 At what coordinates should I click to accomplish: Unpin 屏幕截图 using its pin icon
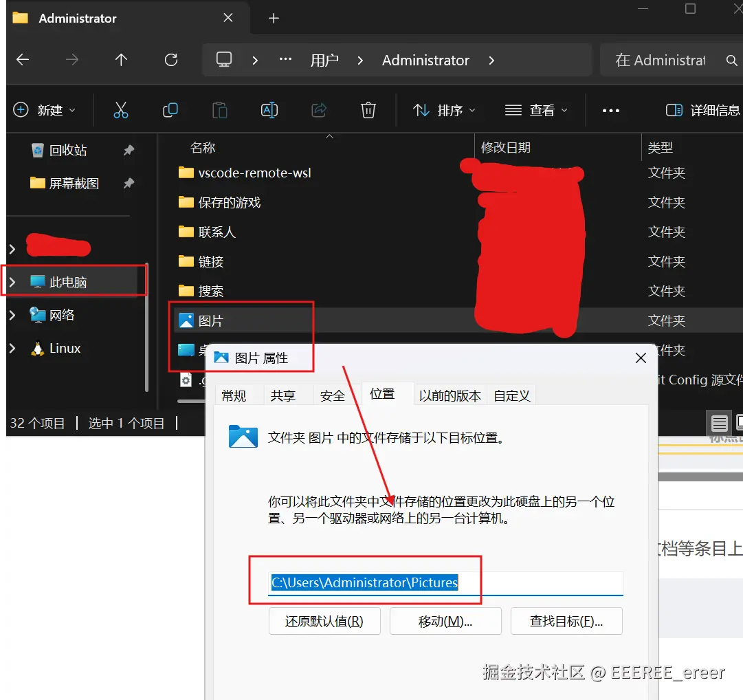pos(129,183)
